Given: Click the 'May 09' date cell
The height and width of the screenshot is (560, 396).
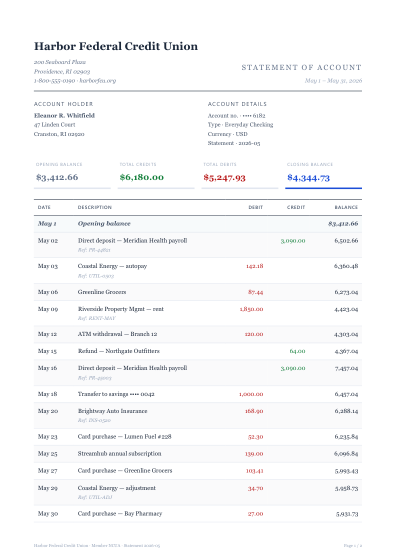Looking at the screenshot, I should pos(48,309).
